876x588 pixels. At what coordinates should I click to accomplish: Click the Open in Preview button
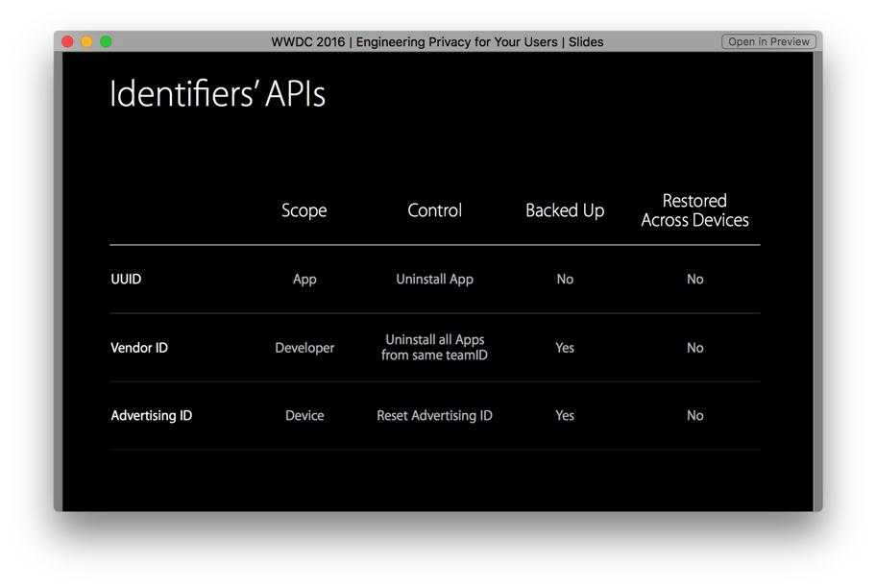point(768,42)
